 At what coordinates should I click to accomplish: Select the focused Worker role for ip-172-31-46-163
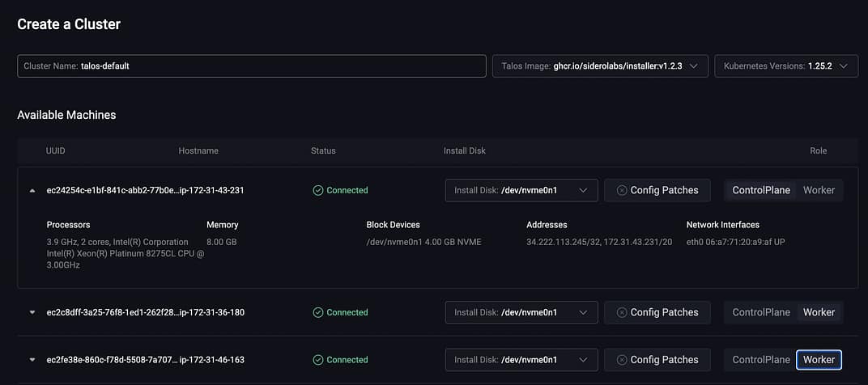(819, 360)
